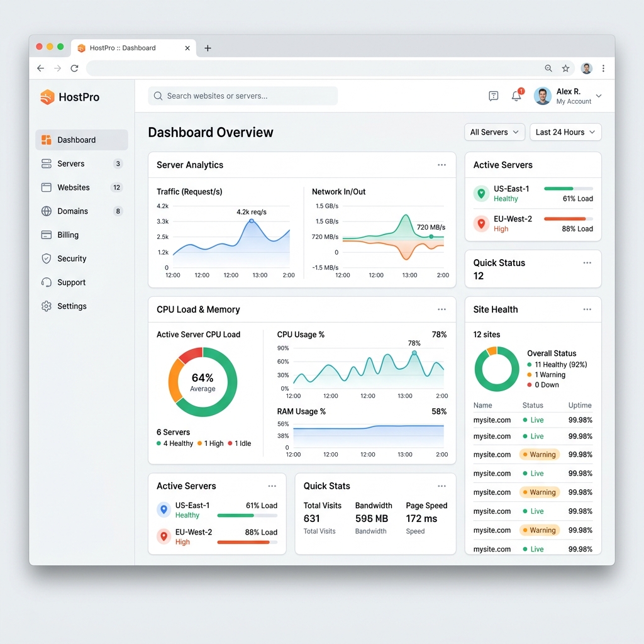Click EU-West-2 load bar in top Active Servers card
This screenshot has width=644, height=644.
569,219
